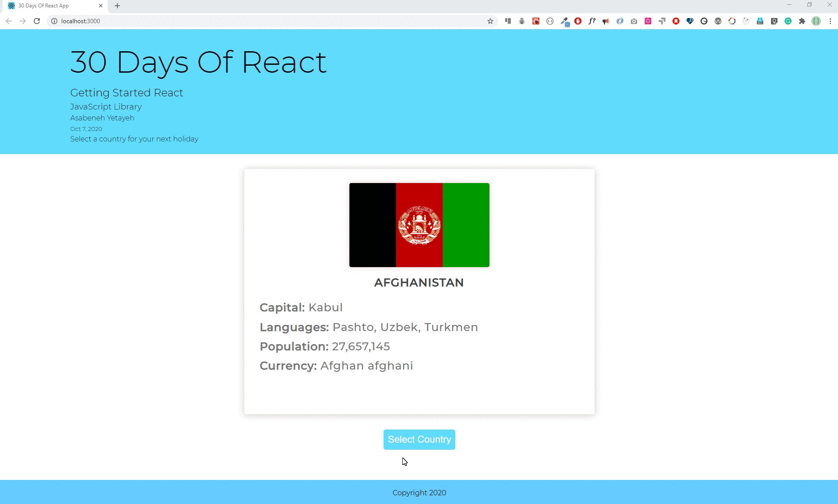Bookmark this page with the star icon
This screenshot has height=504, width=838.
(490, 21)
